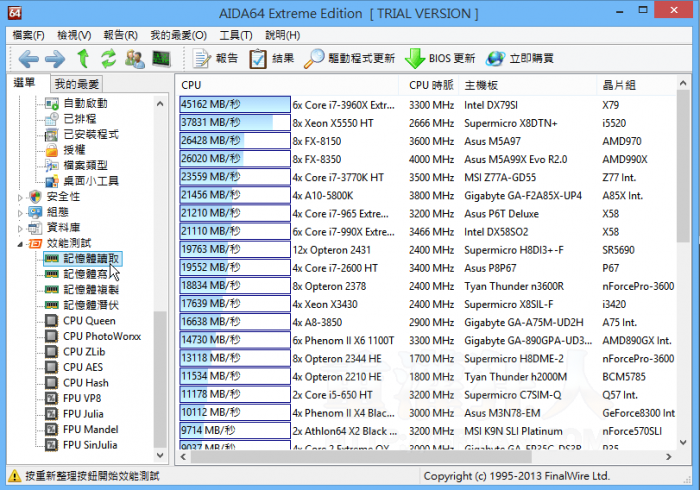Viewport: 700px width, 490px height.
Task: Click the 8x FX-8150 row
Action: (x=428, y=141)
